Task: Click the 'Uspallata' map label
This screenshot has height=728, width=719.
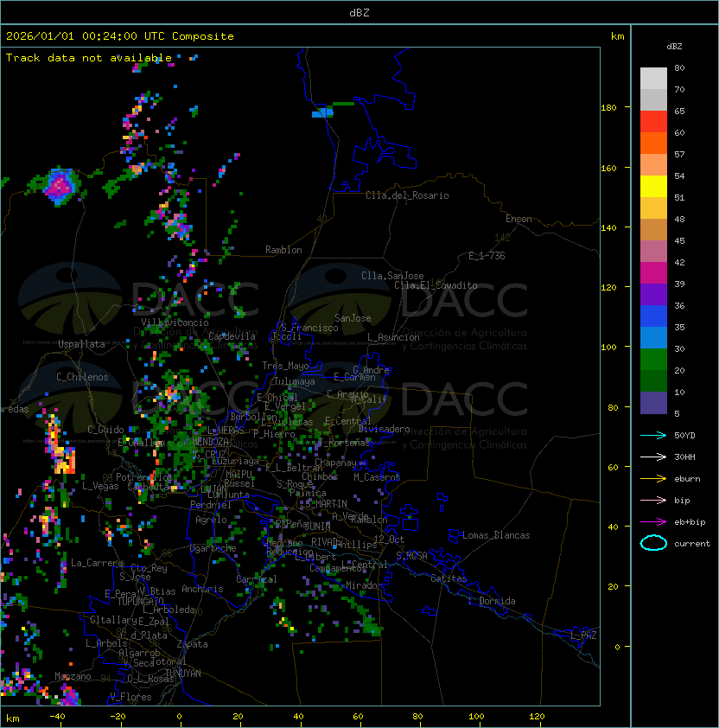Action: 81,344
